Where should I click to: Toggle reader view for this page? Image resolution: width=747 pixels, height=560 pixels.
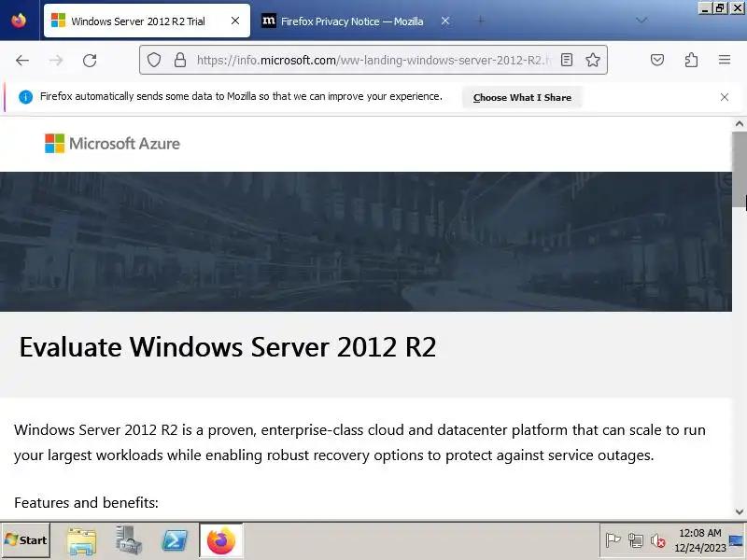[x=567, y=60]
